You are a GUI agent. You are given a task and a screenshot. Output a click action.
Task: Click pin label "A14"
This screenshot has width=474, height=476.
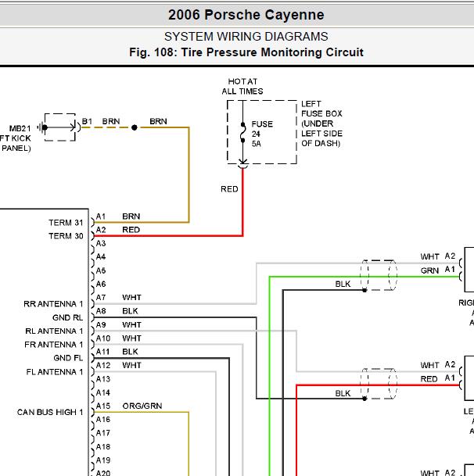pyautogui.click(x=103, y=392)
